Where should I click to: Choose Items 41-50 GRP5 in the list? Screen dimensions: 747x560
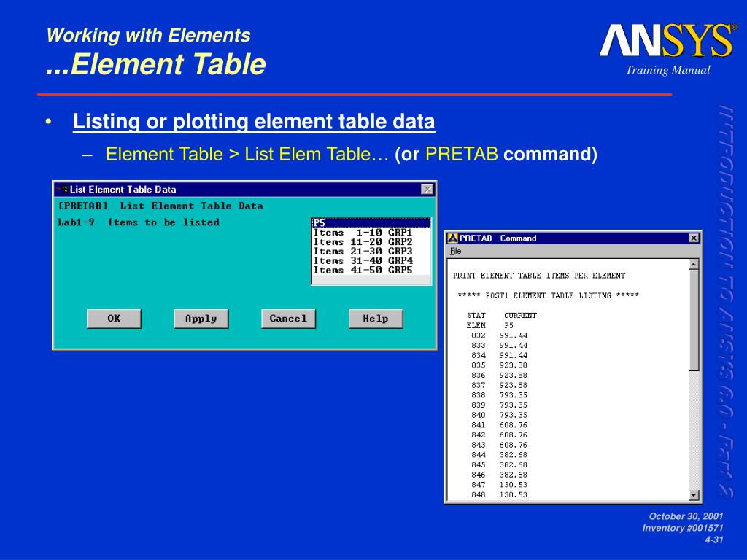coord(363,271)
